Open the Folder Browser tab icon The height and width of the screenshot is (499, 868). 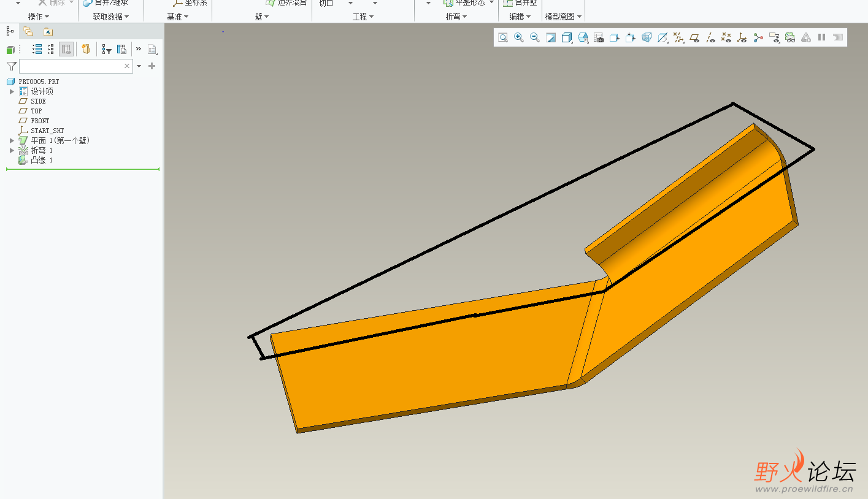pyautogui.click(x=28, y=32)
